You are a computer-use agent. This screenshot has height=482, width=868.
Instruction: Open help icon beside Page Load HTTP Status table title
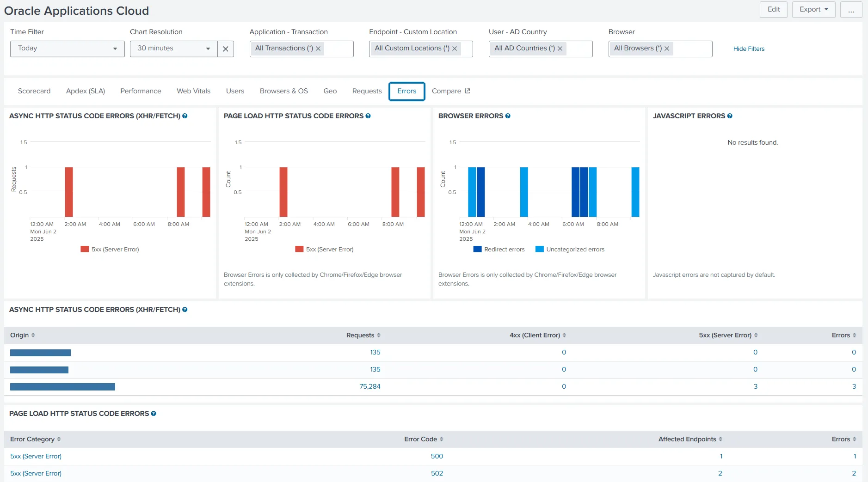tap(154, 414)
